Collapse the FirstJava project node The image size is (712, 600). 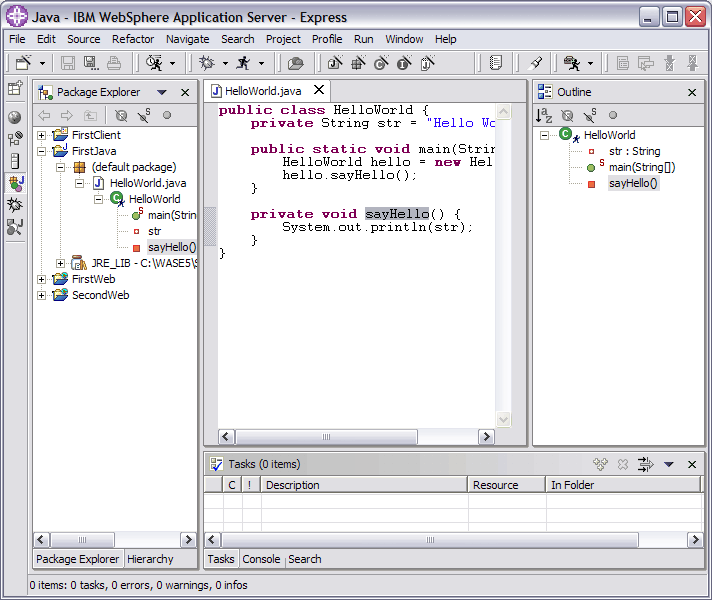[41, 151]
